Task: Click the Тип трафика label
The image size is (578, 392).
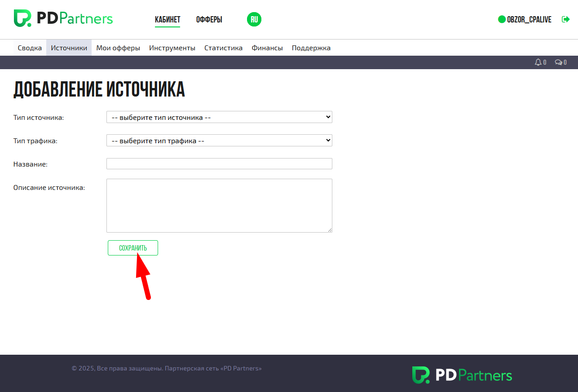Action: (35, 141)
